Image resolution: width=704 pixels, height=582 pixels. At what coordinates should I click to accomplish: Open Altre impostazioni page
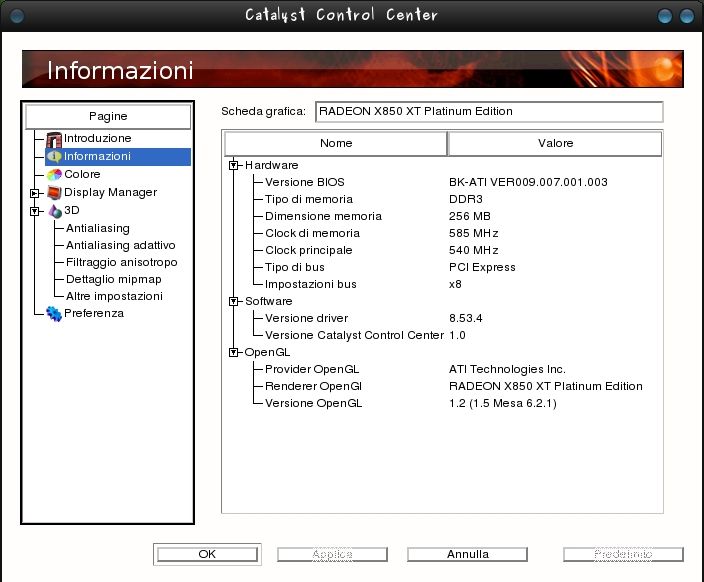tap(114, 297)
